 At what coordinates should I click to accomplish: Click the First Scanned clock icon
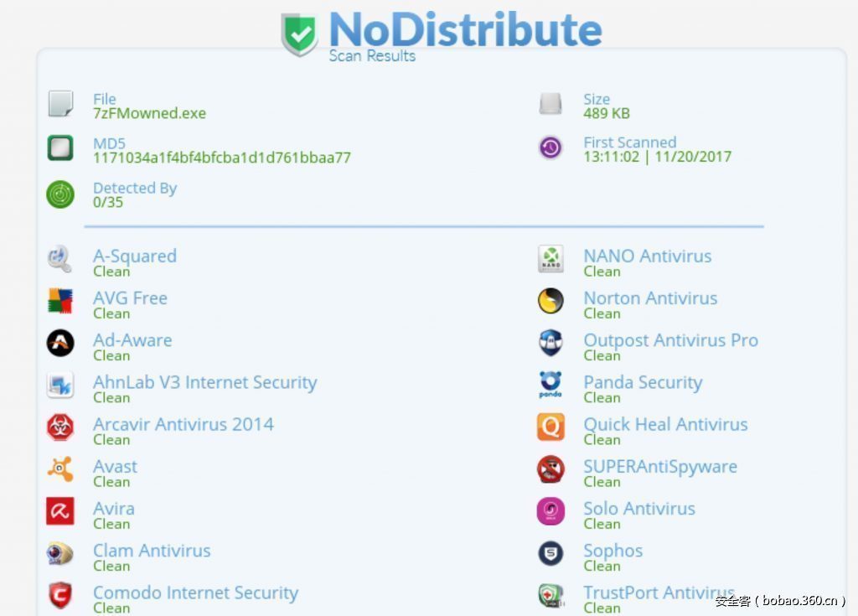pos(550,148)
